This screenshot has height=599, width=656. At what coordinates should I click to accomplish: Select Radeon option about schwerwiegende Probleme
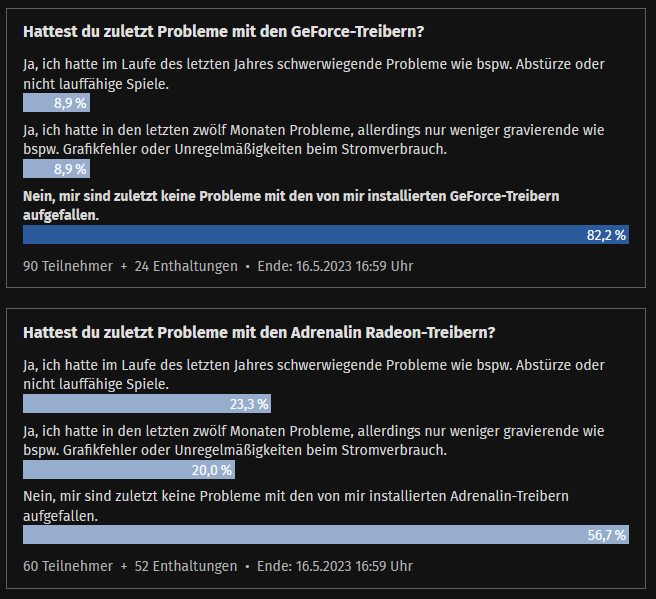(x=314, y=374)
